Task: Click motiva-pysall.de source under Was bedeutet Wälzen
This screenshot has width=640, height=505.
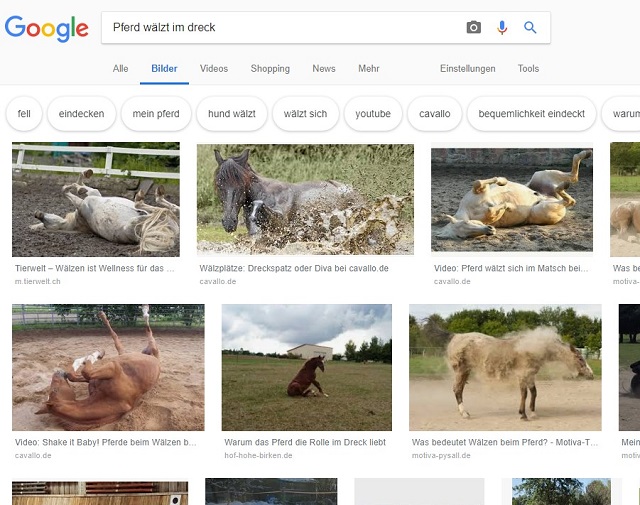Action: (441, 455)
